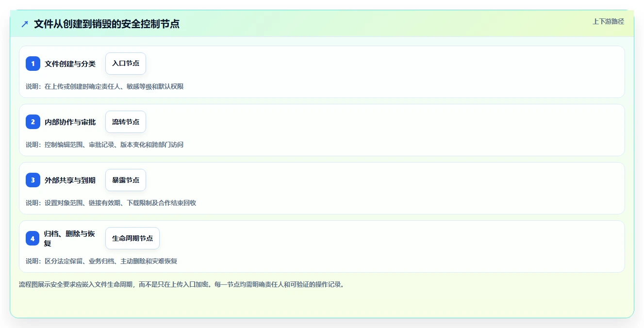Click step number 3 badge
The height and width of the screenshot is (328, 644).
tap(33, 180)
